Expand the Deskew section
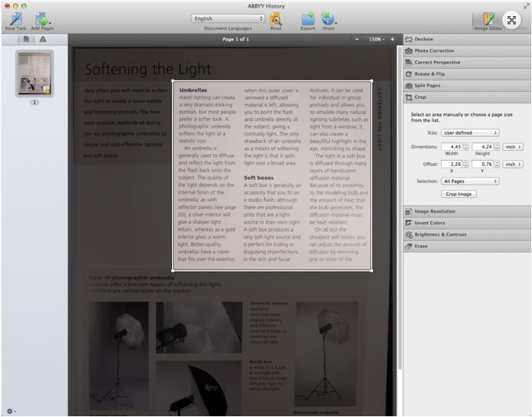 coord(467,39)
